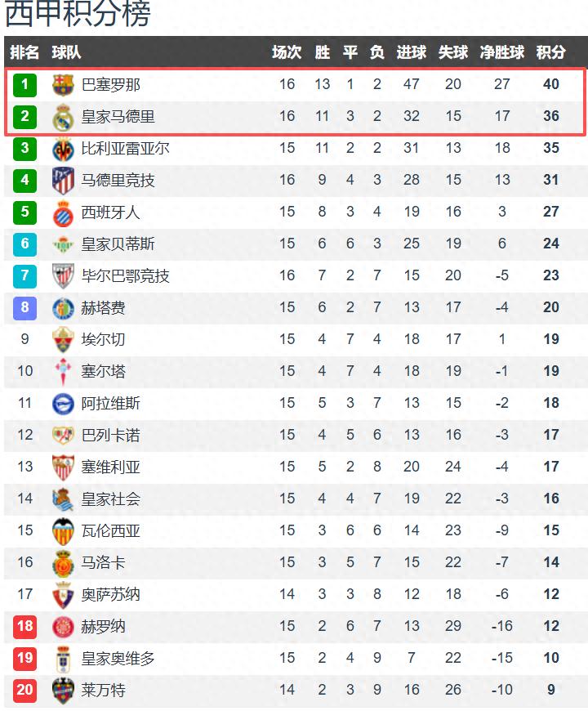
Task: Click the red rank 18 badge
Action: pyautogui.click(x=25, y=626)
